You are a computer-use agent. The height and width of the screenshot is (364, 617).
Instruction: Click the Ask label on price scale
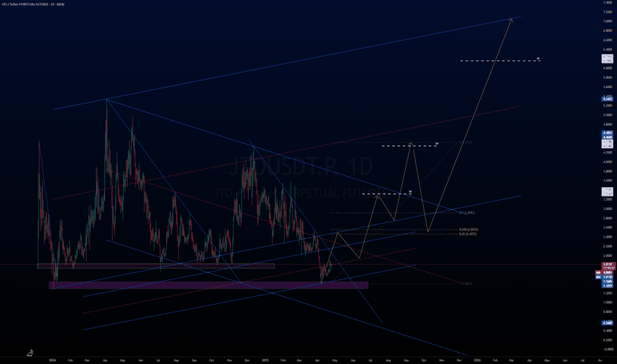pyautogui.click(x=598, y=272)
